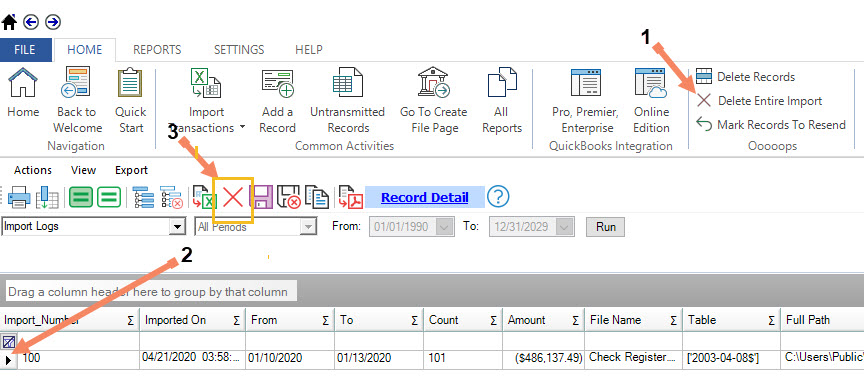This screenshot has width=864, height=388.
Task: Click the Import Transactions Excel icon
Action: 206,83
